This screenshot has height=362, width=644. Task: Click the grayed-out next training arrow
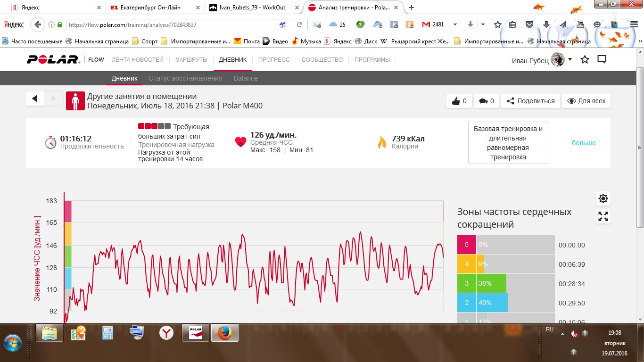coord(53,99)
